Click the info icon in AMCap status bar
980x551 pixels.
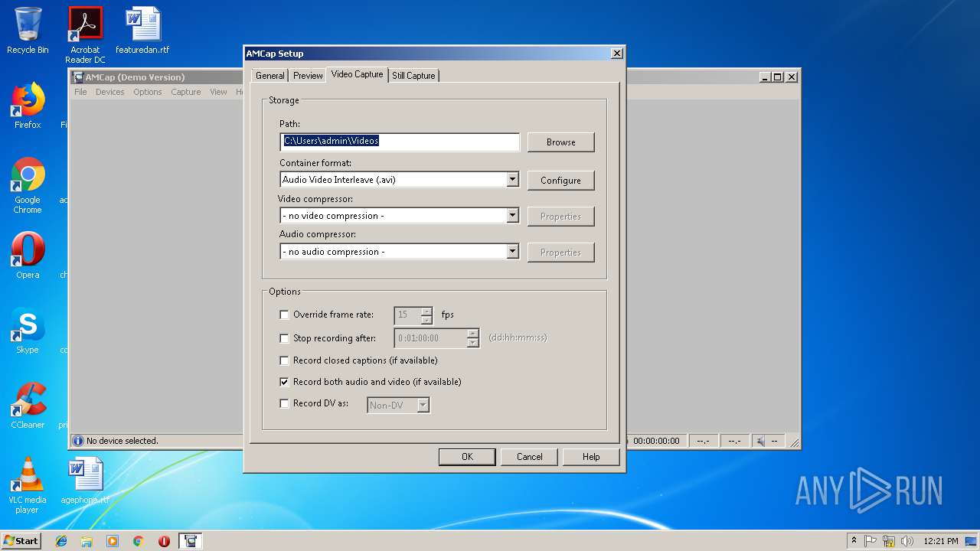tap(77, 441)
